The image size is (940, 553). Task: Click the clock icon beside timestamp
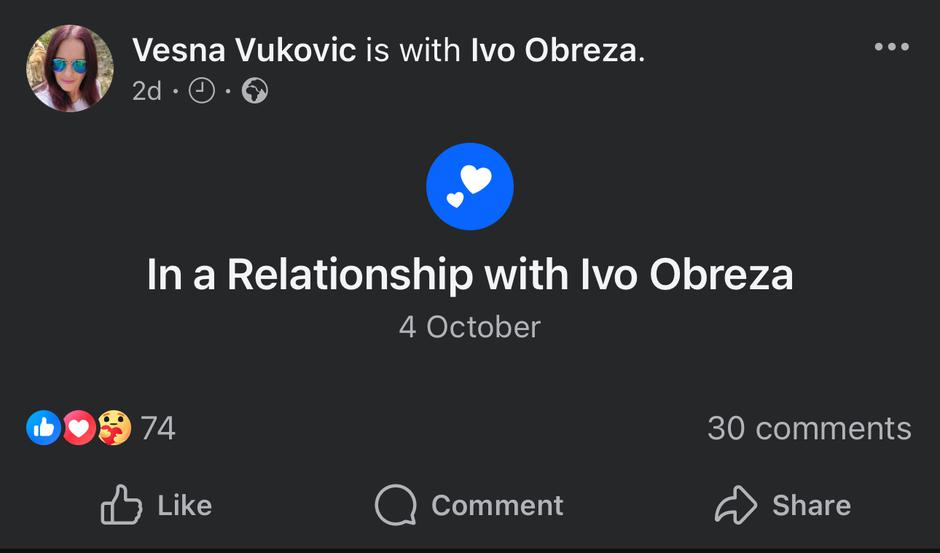coord(202,92)
